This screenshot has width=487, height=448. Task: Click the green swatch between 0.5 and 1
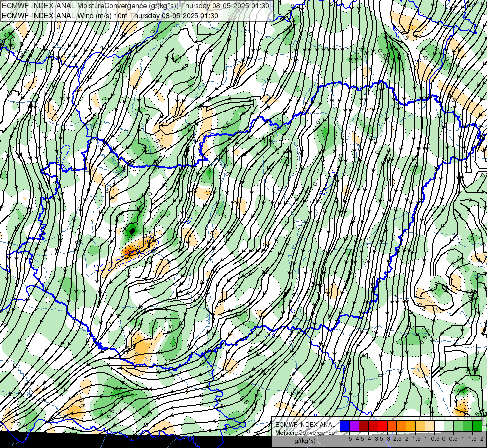[x=458, y=426]
